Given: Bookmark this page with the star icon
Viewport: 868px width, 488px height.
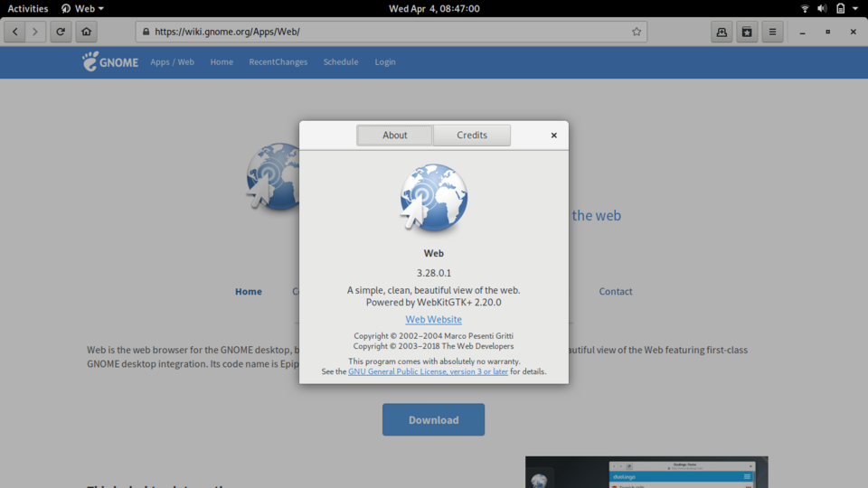Looking at the screenshot, I should (636, 32).
